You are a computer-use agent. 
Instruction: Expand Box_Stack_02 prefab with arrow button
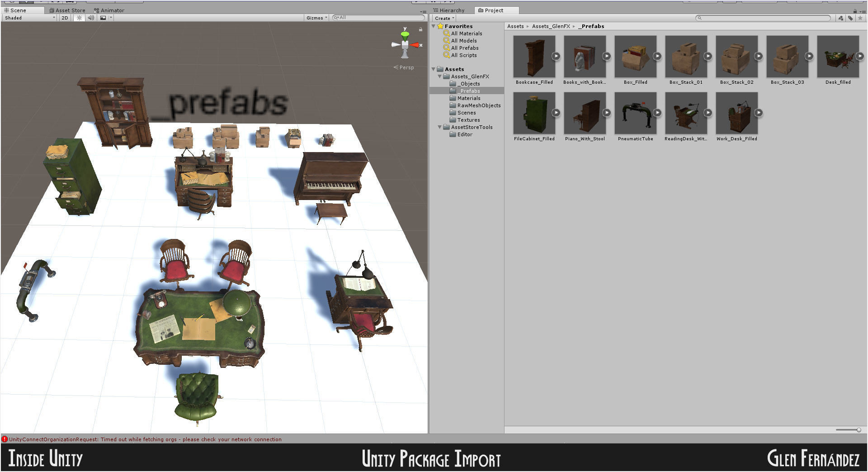[759, 56]
